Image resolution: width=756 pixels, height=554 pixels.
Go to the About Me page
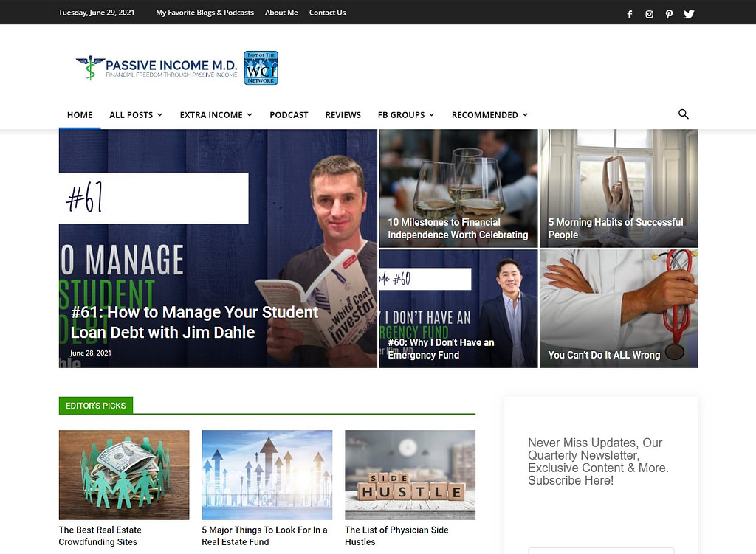tap(281, 13)
